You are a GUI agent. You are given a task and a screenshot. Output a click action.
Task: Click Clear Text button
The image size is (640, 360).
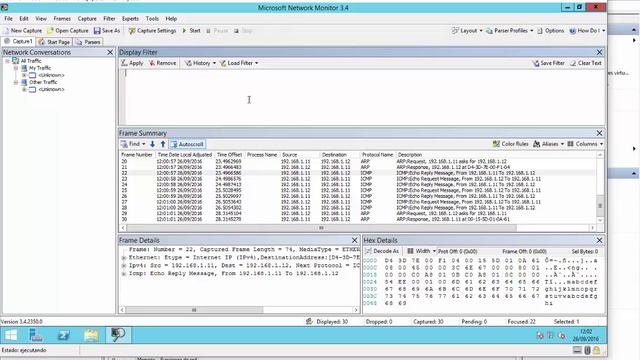[x=586, y=63]
